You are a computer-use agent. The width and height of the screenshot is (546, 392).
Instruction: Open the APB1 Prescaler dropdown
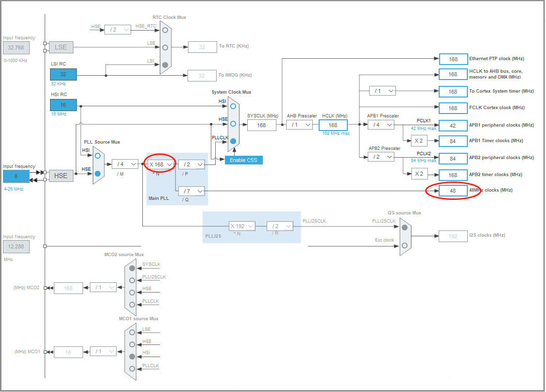pyautogui.click(x=381, y=125)
